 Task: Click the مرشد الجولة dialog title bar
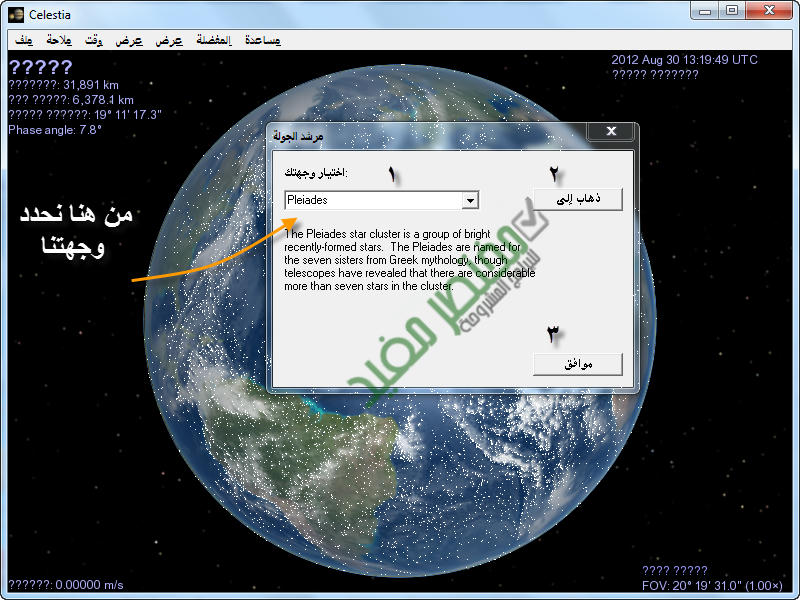[x=420, y=133]
